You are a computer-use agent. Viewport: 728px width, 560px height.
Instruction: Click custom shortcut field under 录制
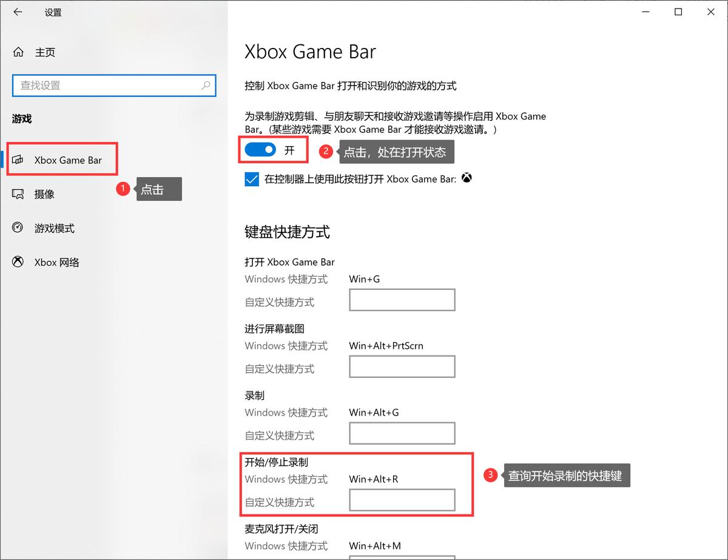[402, 433]
